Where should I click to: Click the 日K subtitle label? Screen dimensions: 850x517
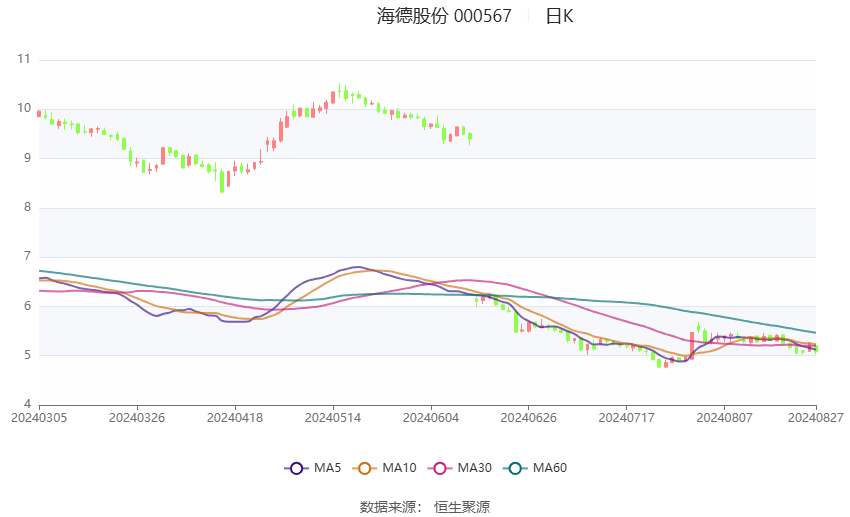(x=559, y=16)
